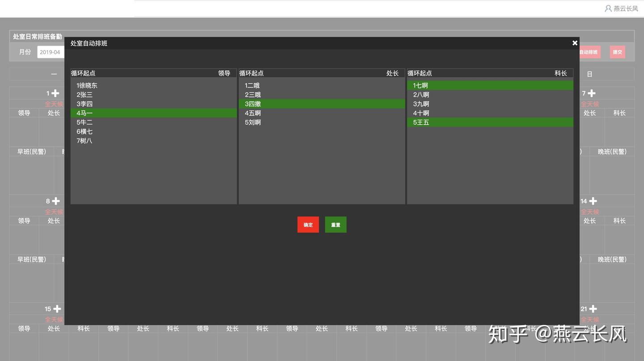Deselect 3四撒 in the 处长 list
The image size is (644, 361).
point(322,104)
